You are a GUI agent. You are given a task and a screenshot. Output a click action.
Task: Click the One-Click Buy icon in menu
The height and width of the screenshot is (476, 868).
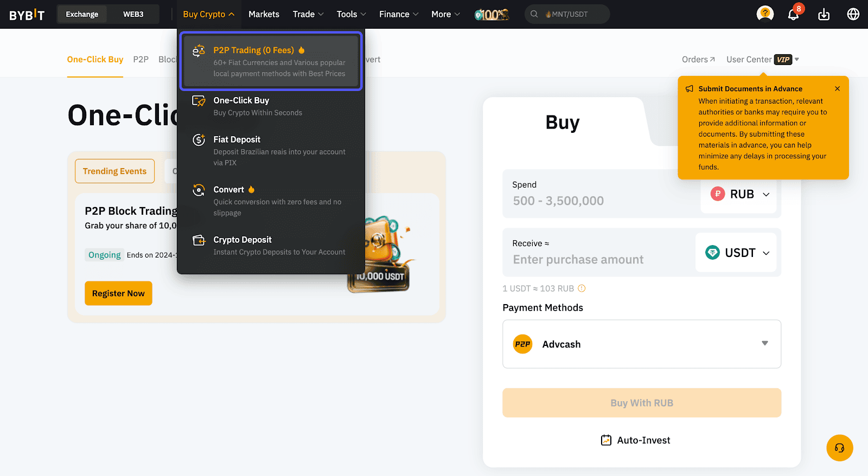point(199,100)
